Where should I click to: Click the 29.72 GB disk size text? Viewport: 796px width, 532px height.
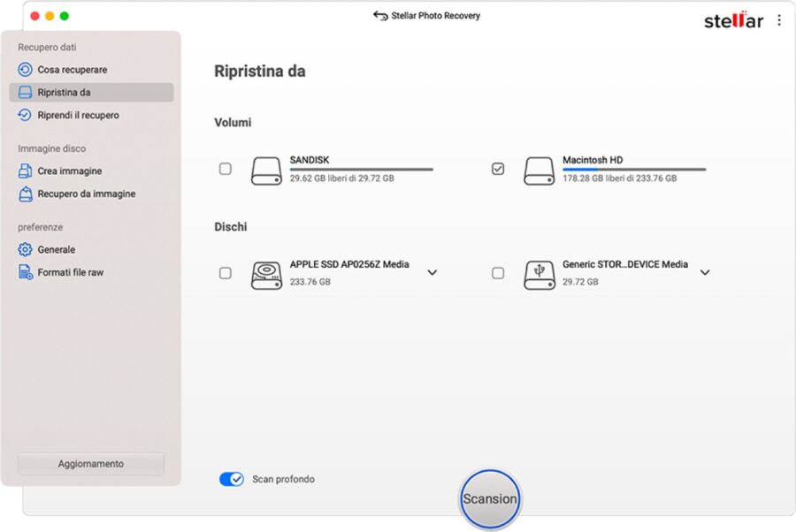[x=580, y=282]
